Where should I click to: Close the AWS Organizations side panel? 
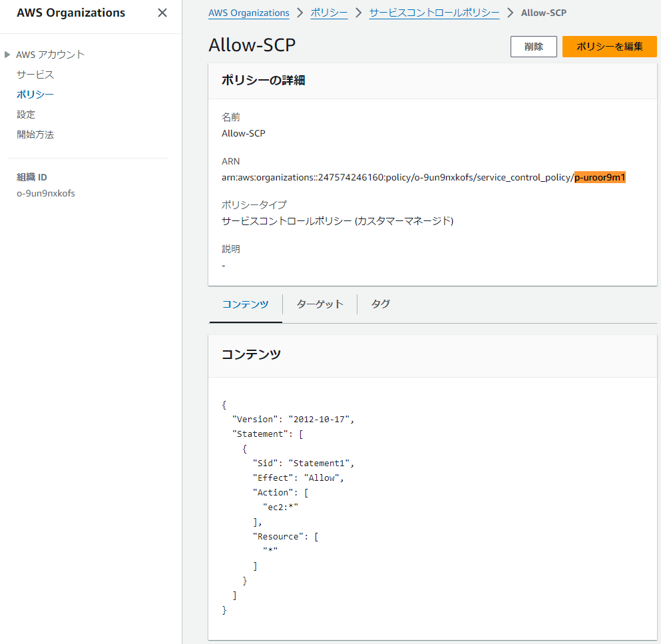pos(162,13)
